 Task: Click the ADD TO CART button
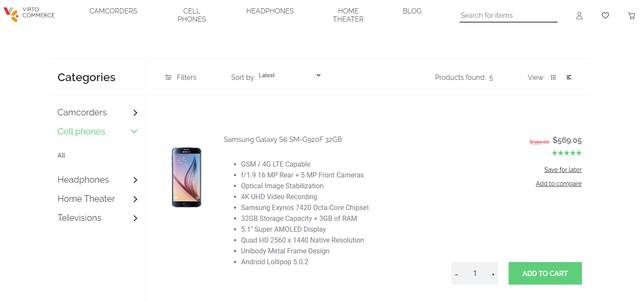pos(545,273)
